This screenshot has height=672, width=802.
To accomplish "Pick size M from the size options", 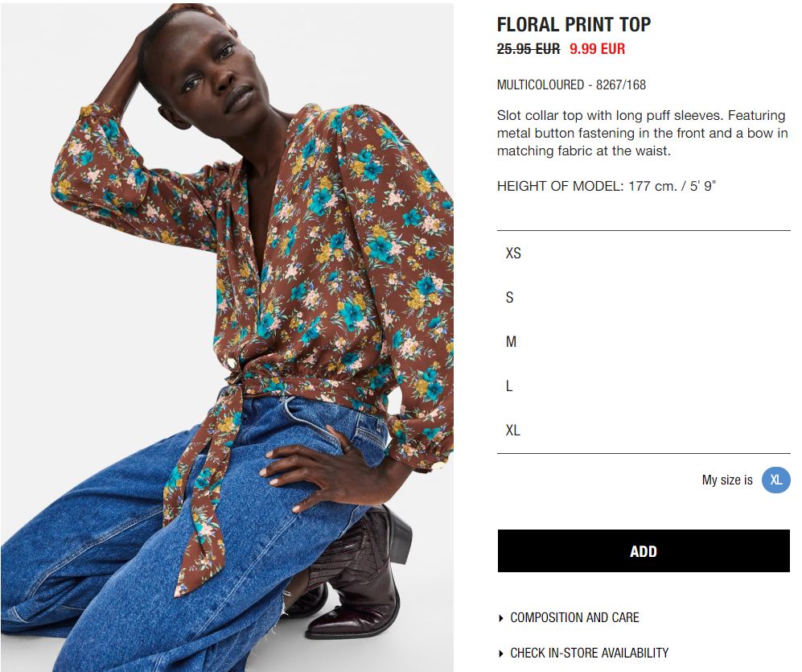I will tap(644, 342).
